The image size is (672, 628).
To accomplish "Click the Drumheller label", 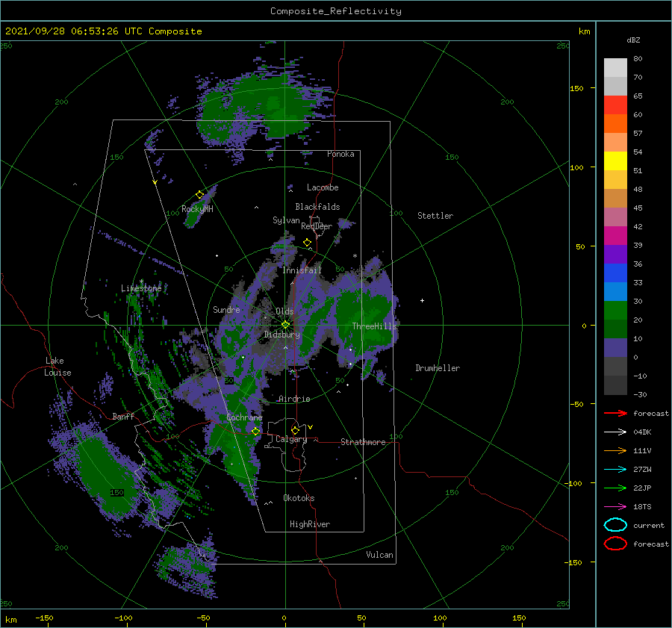I will tap(438, 368).
